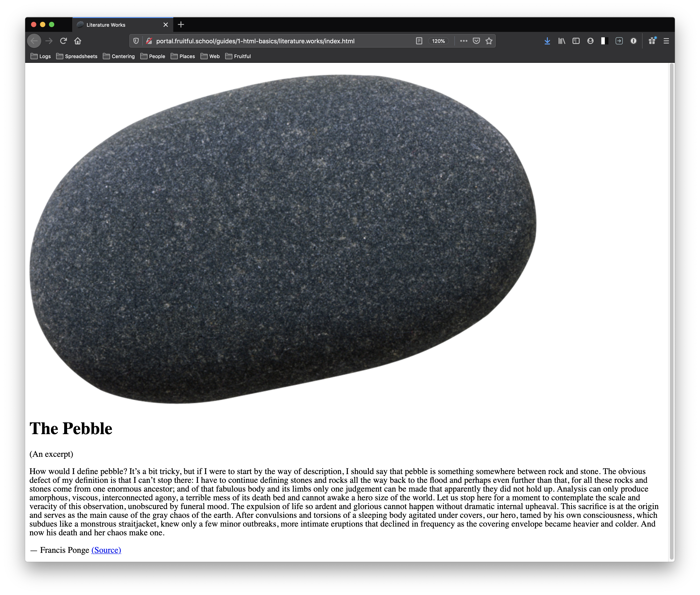This screenshot has width=700, height=595.
Task: Open the Firefox Account avatar icon
Action: coord(590,41)
